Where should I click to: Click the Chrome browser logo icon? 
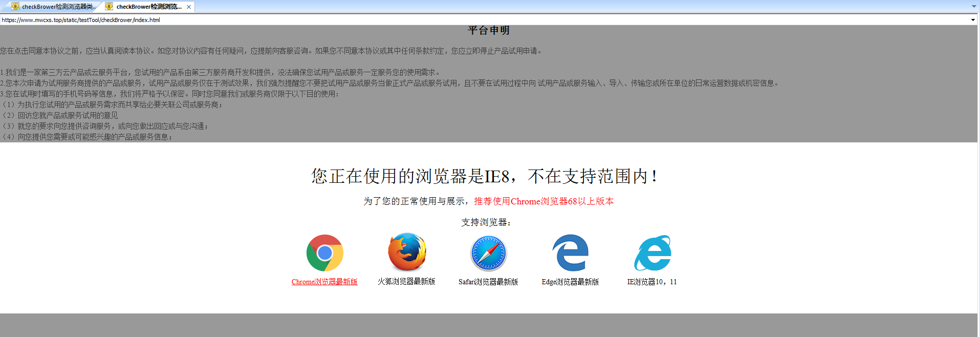click(324, 253)
